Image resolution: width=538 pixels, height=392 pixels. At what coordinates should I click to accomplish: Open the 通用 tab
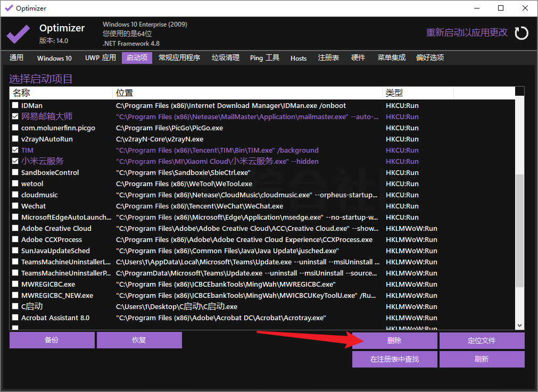pyautogui.click(x=16, y=57)
